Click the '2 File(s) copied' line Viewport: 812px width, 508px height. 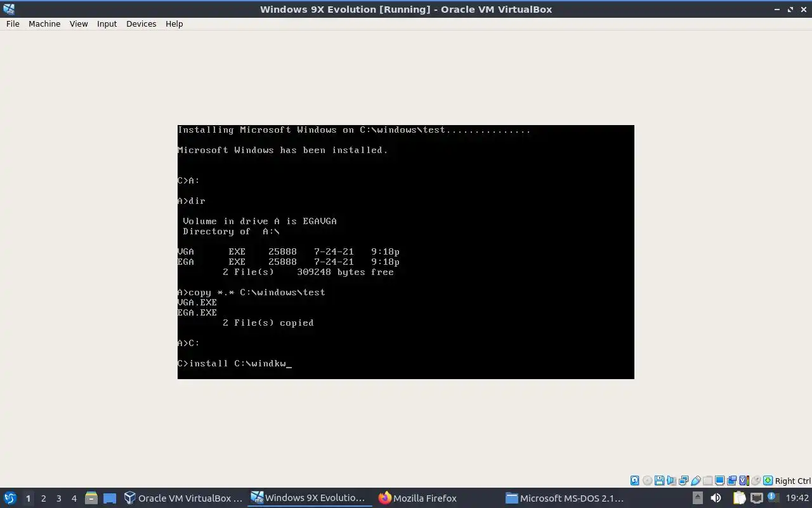click(268, 323)
